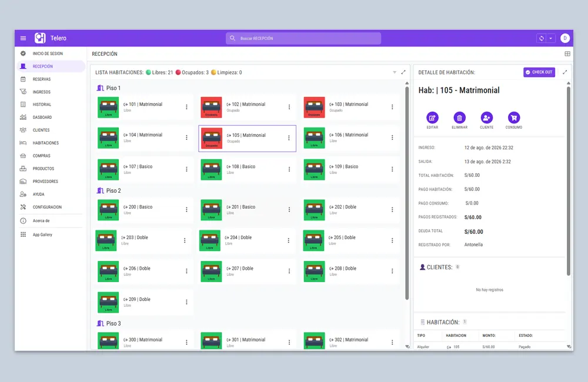588x382 pixels.
Task: Open Inicio de Sesion in sidebar
Action: (x=51, y=53)
